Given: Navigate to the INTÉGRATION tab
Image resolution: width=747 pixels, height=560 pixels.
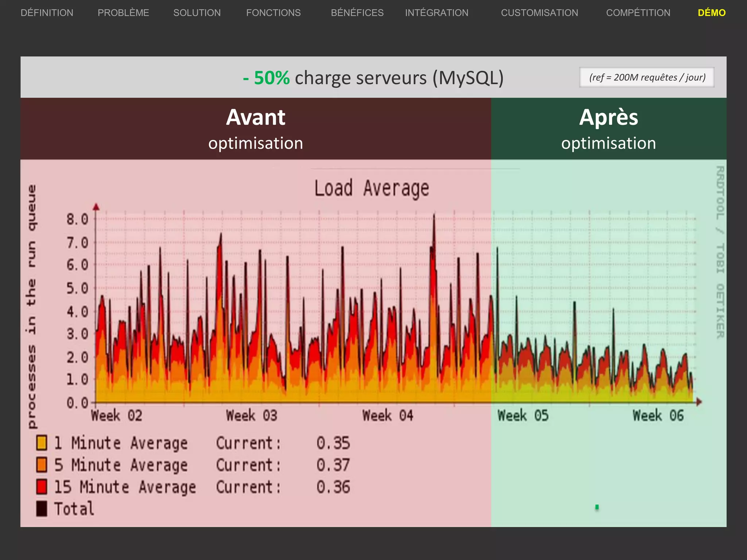Looking at the screenshot, I should tap(437, 13).
